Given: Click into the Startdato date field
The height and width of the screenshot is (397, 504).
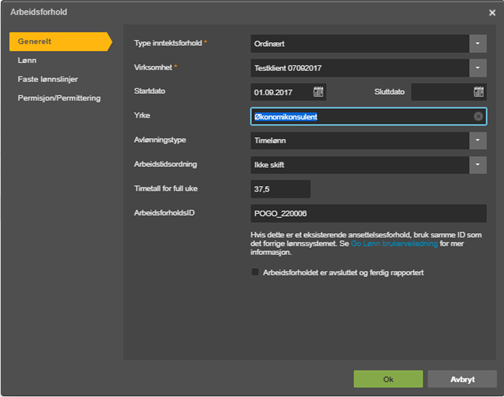Looking at the screenshot, I should click(x=282, y=92).
